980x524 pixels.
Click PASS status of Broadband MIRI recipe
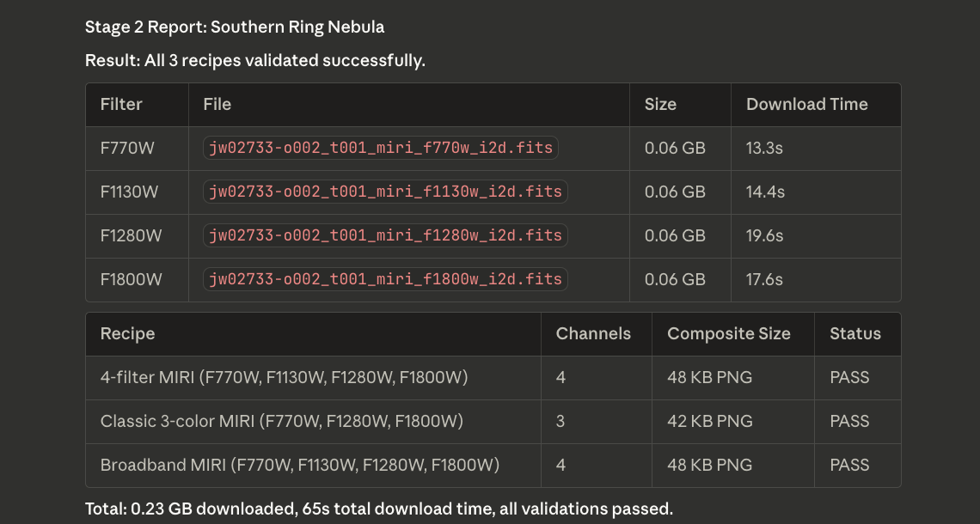[849, 465]
